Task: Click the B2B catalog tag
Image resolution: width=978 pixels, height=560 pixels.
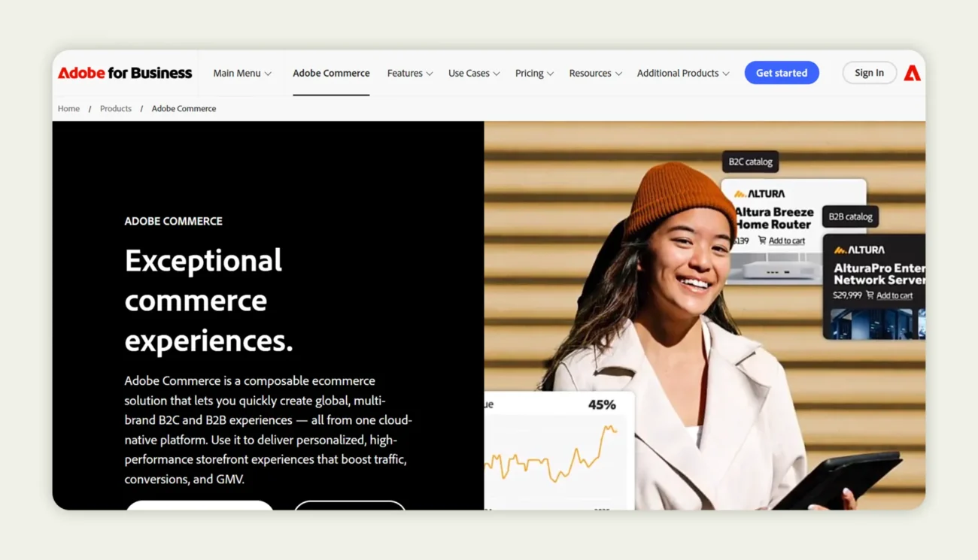Action: coord(850,216)
